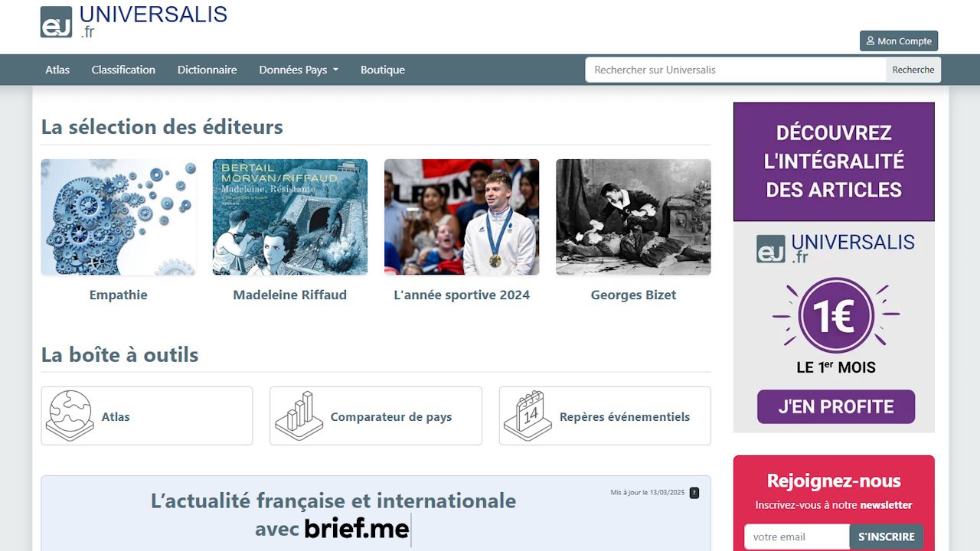Click the Recherche search button
This screenshot has width=980, height=551.
913,70
